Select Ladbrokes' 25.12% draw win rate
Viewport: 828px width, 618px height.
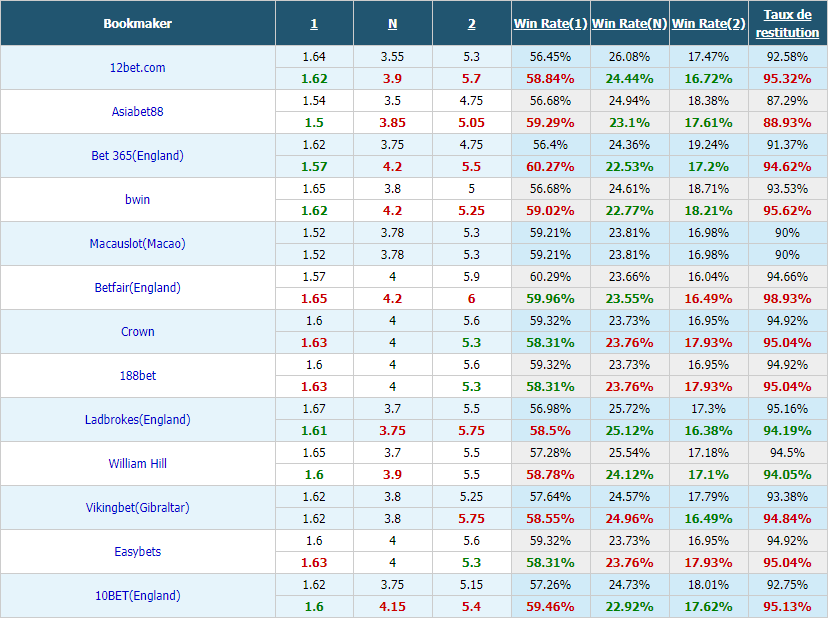[629, 430]
